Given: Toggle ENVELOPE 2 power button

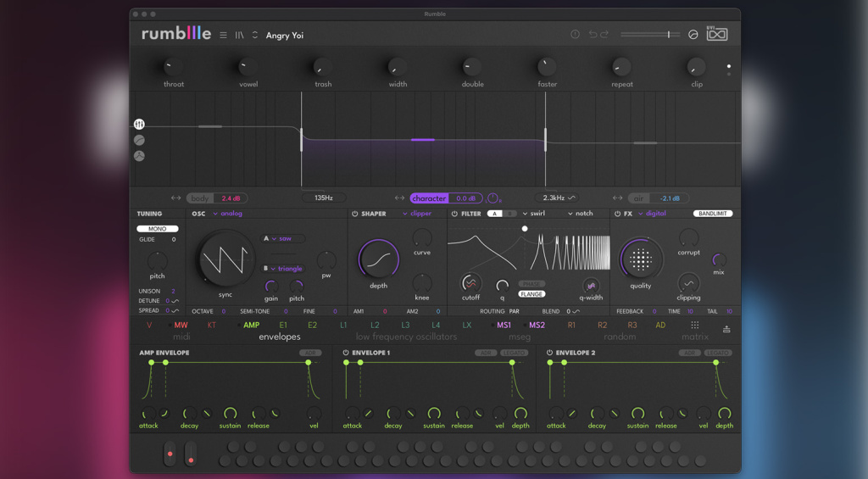Looking at the screenshot, I should pos(549,353).
